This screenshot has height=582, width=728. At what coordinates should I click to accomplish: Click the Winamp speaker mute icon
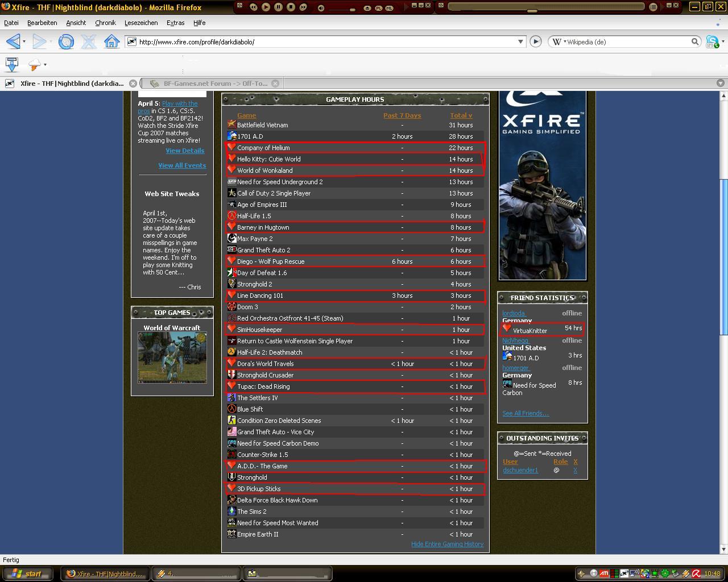click(x=321, y=8)
